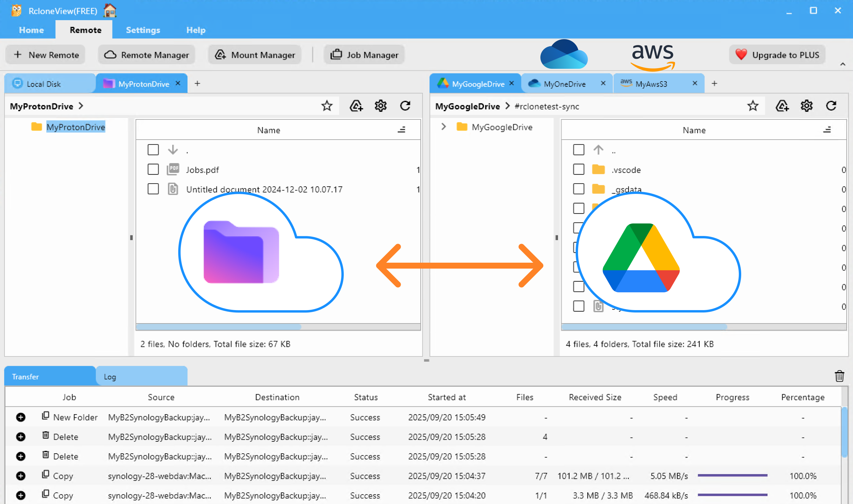Open the Log tab
The width and height of the screenshot is (853, 504).
click(x=110, y=377)
